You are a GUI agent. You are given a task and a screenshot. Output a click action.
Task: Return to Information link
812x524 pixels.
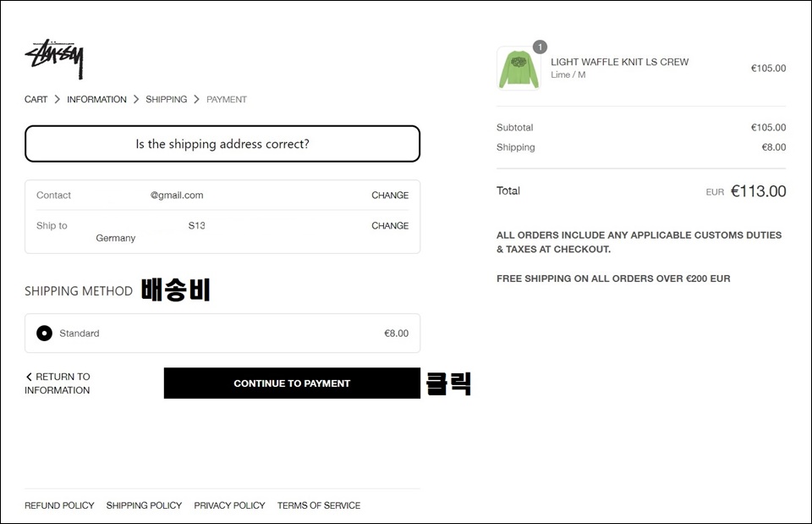[58, 383]
